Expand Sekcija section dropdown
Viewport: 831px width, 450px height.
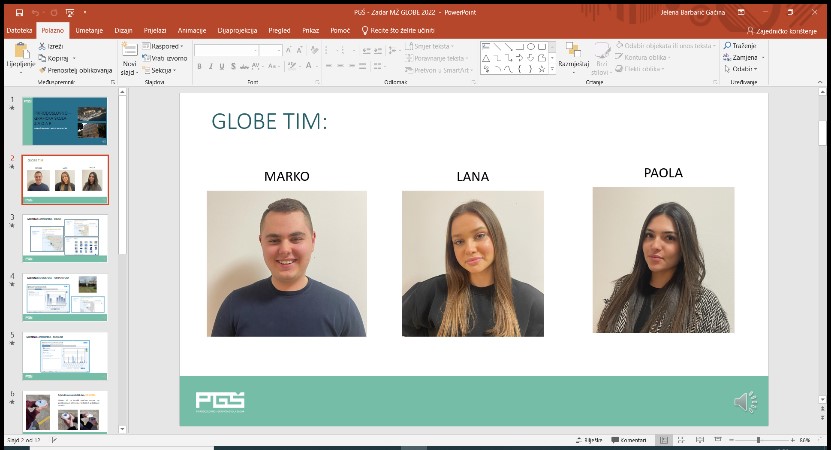(159, 70)
